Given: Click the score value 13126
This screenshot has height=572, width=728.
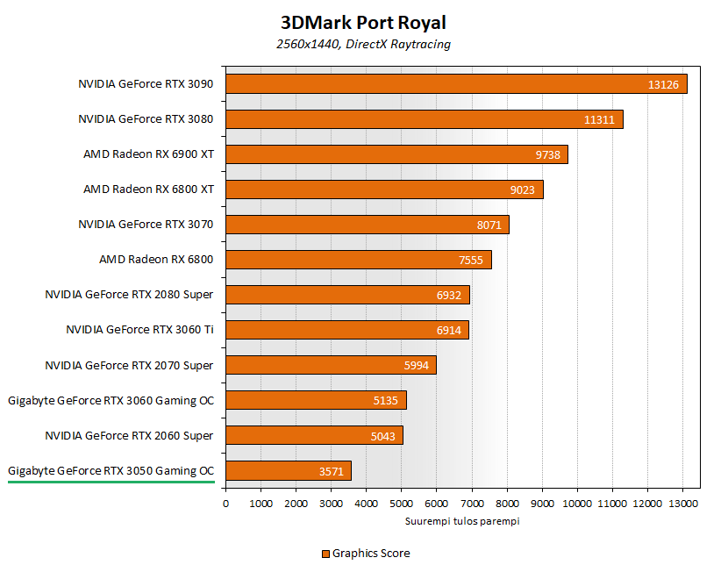Looking at the screenshot, I should pyautogui.click(x=663, y=85).
